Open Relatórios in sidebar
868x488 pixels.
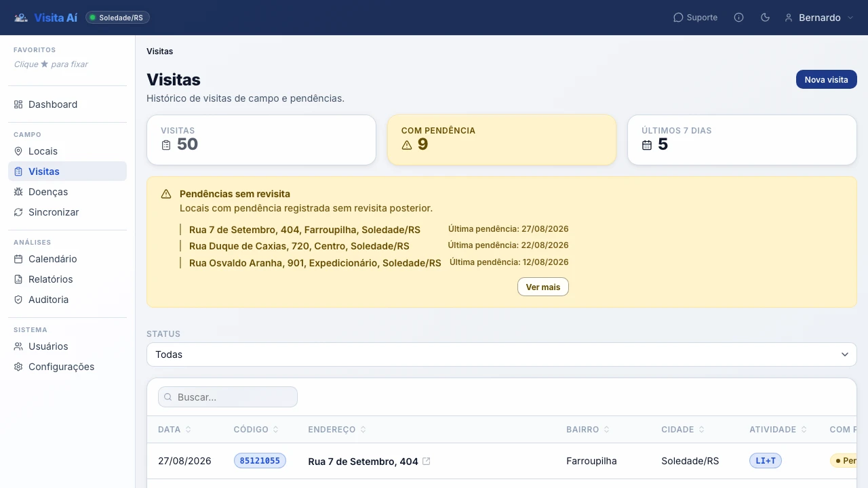click(67, 279)
